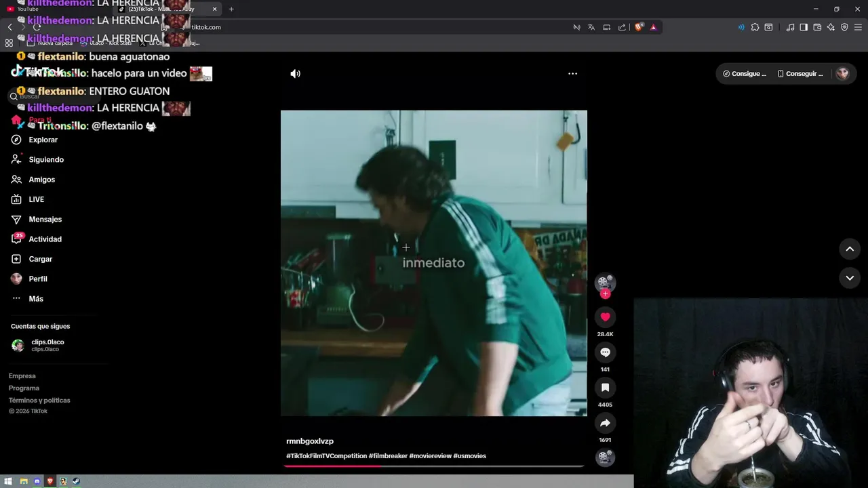The width and height of the screenshot is (868, 488).
Task: Open the Brave VPN shield icon
Action: pyautogui.click(x=844, y=27)
